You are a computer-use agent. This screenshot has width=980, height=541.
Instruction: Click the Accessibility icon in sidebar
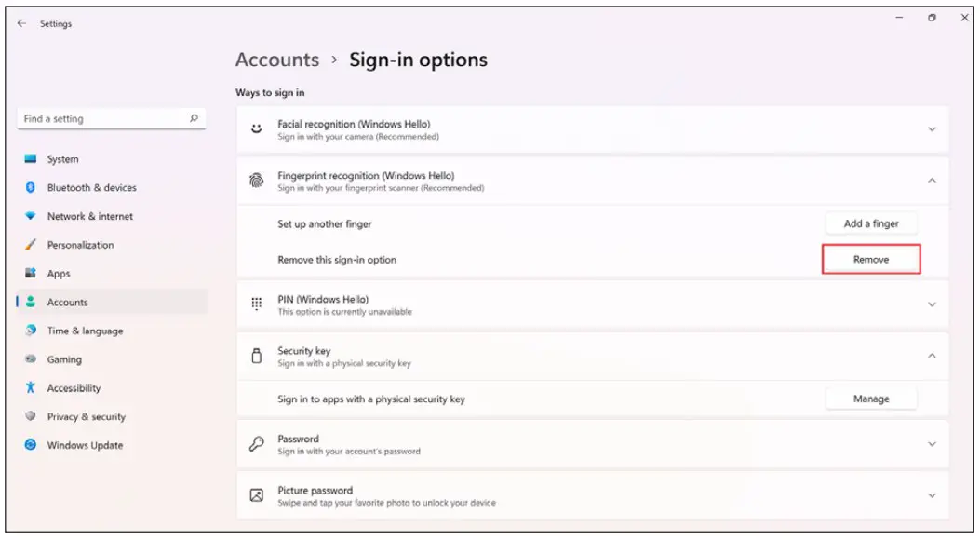pos(31,387)
